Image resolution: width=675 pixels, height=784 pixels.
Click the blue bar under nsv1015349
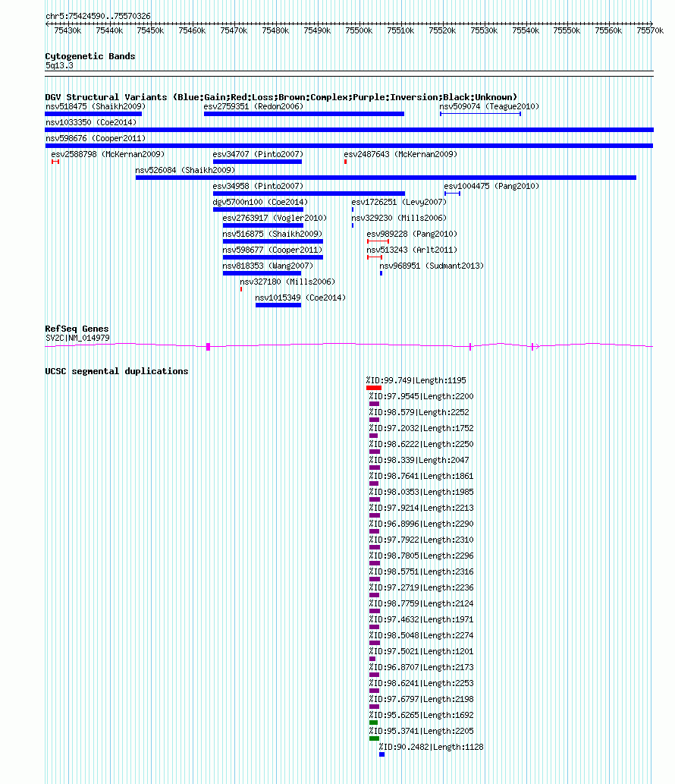[278, 305]
